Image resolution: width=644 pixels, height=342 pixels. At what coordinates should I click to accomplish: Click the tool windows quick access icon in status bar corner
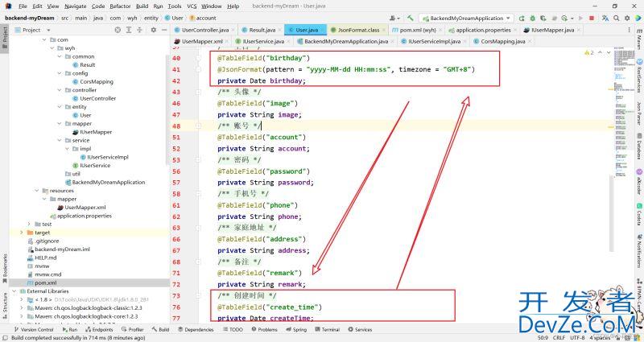tap(4, 338)
